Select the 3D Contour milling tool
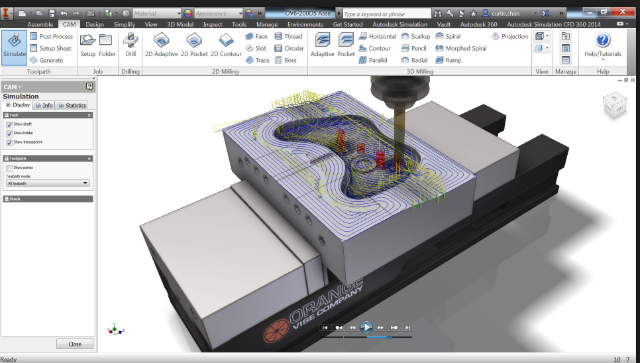640x363 pixels. pos(375,48)
